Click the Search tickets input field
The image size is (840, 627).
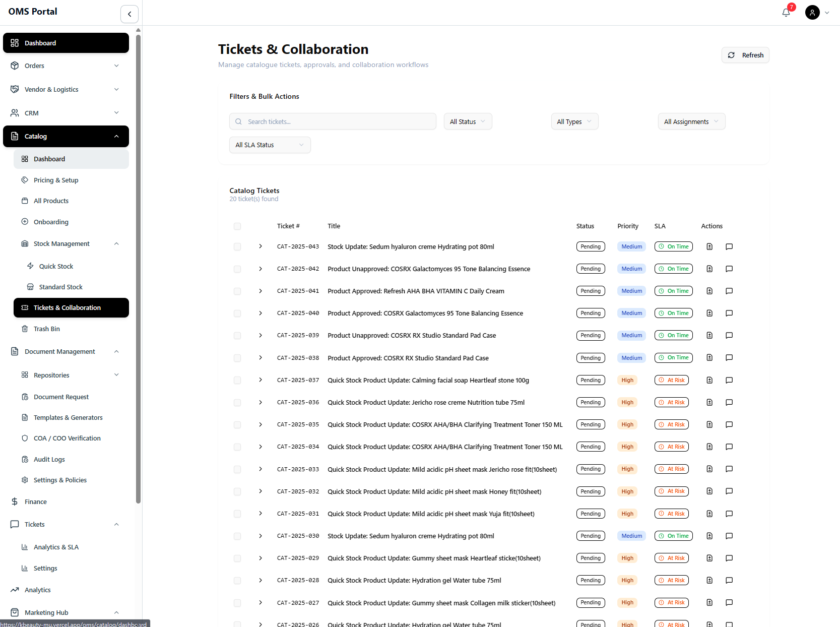(333, 121)
